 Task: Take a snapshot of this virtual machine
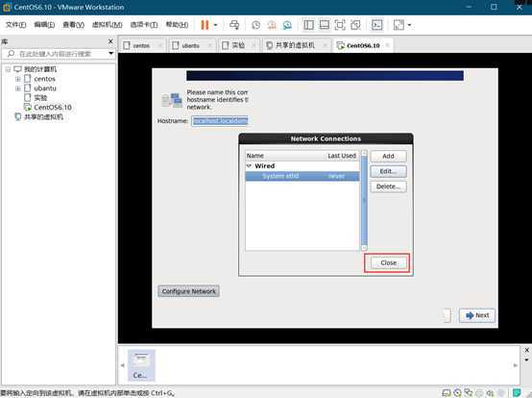(256, 25)
